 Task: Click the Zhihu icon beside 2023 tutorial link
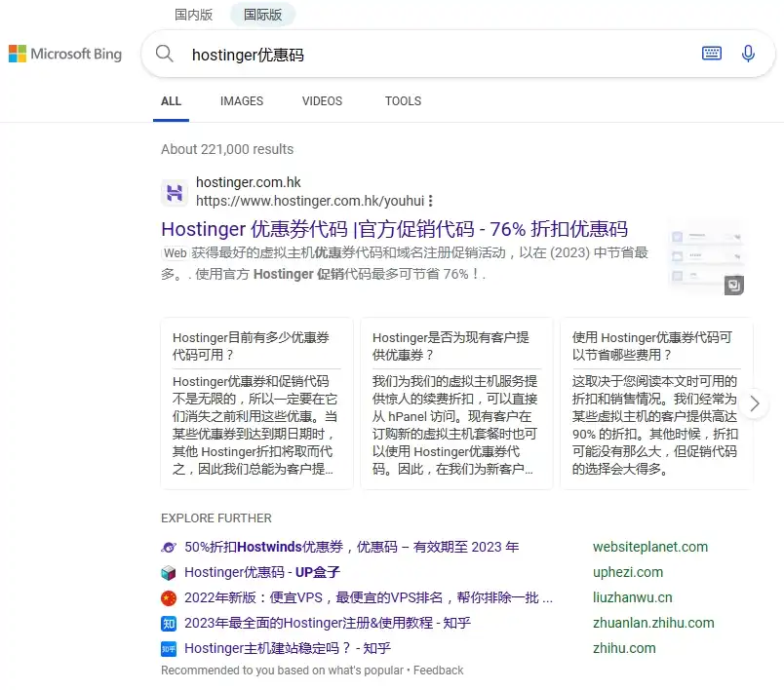pos(169,623)
